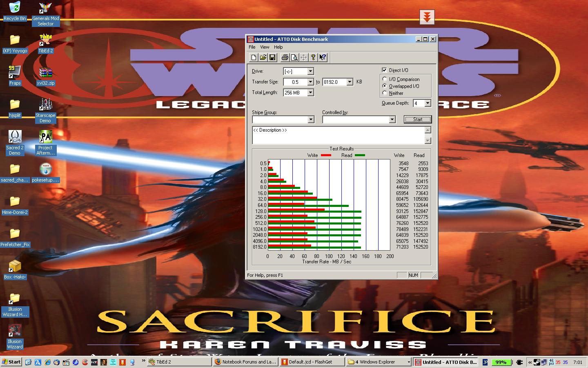588x368 pixels.
Task: Click the Print toolbar icon
Action: pyautogui.click(x=285, y=58)
